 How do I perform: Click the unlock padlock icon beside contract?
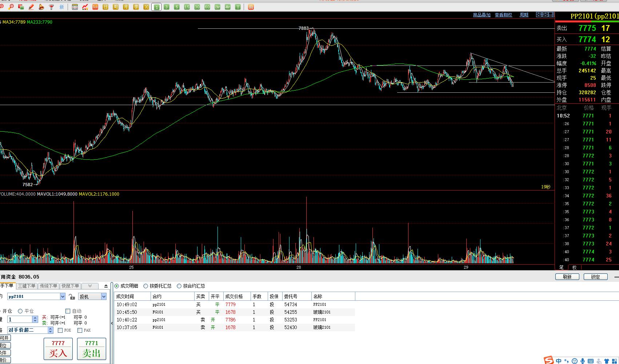point(72,297)
